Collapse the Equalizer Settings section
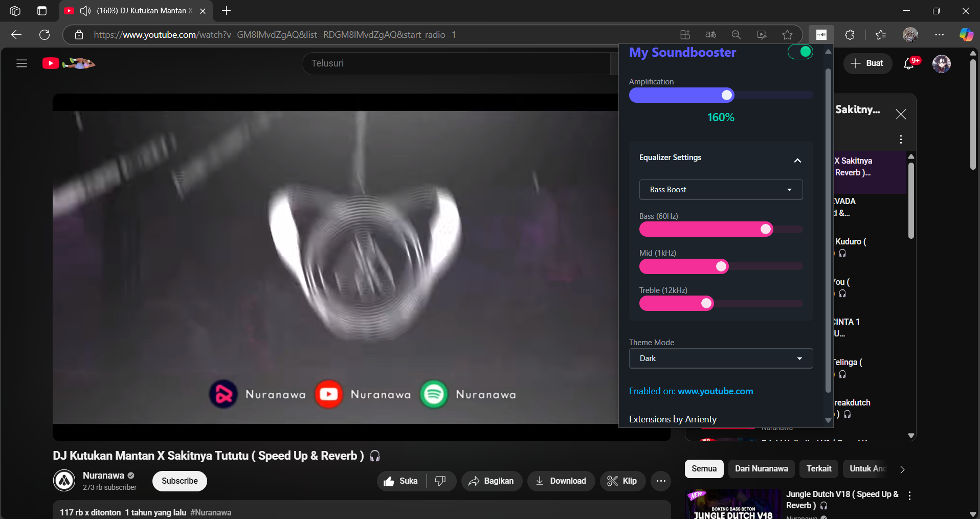The height and width of the screenshot is (519, 980). coord(797,161)
